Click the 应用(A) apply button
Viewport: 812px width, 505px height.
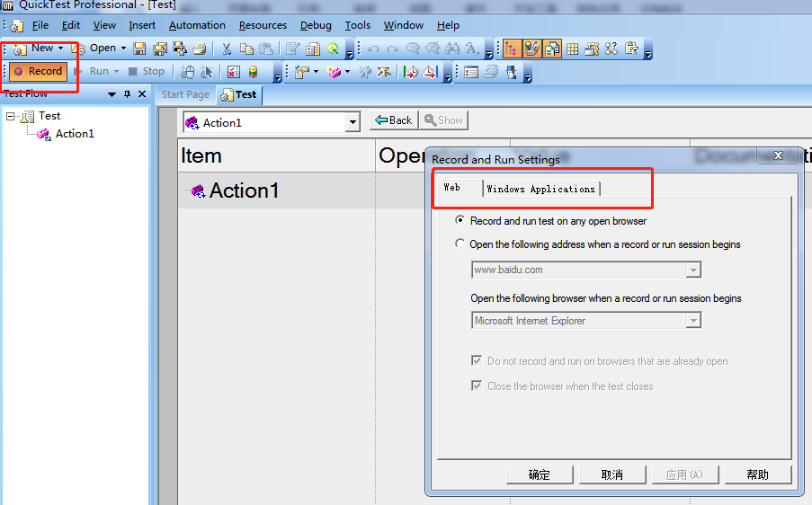click(684, 474)
